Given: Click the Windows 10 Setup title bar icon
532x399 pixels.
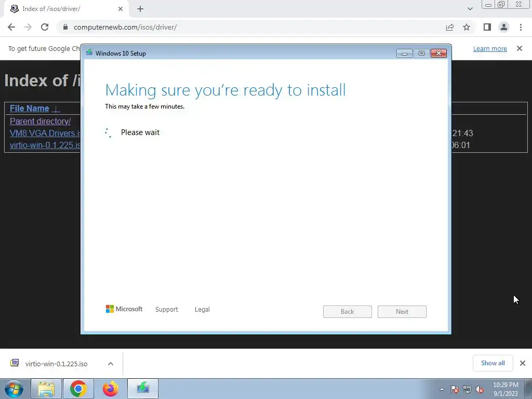Looking at the screenshot, I should [x=89, y=52].
